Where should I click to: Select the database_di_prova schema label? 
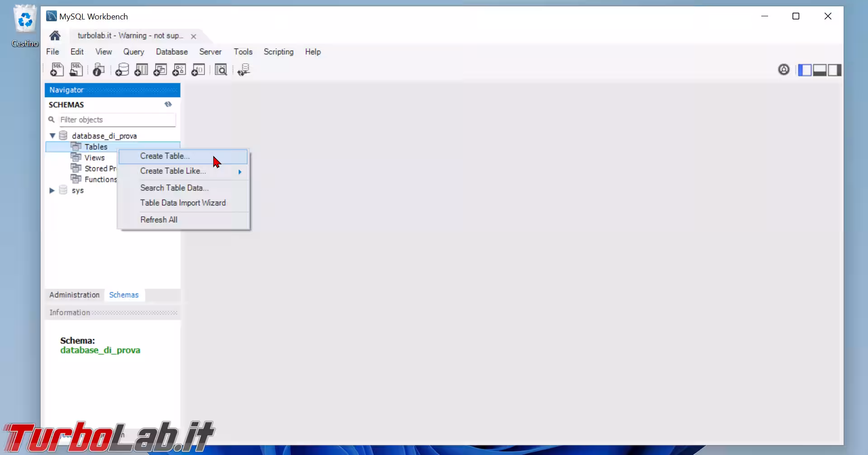tap(104, 136)
